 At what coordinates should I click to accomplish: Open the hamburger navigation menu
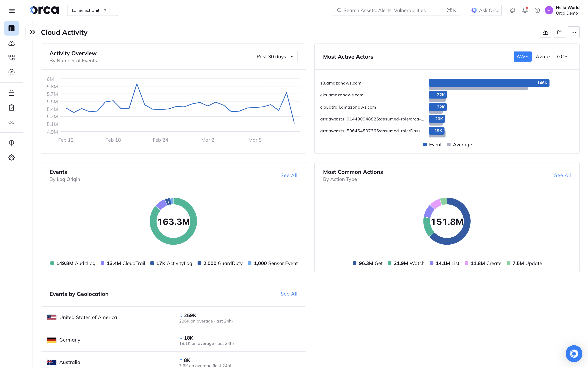coord(12,11)
